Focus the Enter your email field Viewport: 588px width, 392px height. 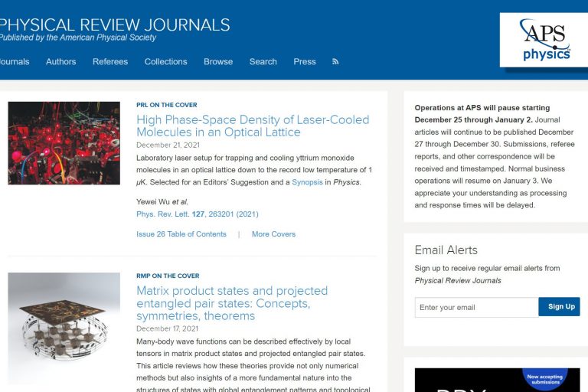pyautogui.click(x=476, y=308)
